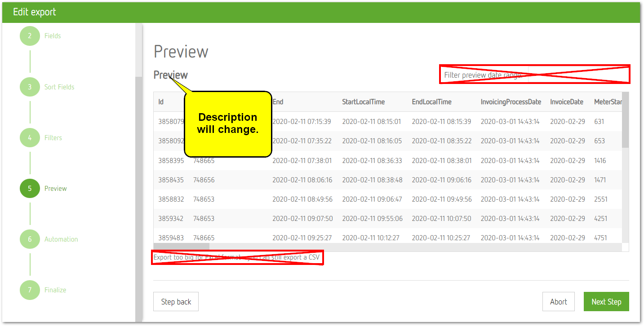The width and height of the screenshot is (644, 326).
Task: Click StartLocalTime 2020-02-11 08:16:05
Action: [372, 141]
